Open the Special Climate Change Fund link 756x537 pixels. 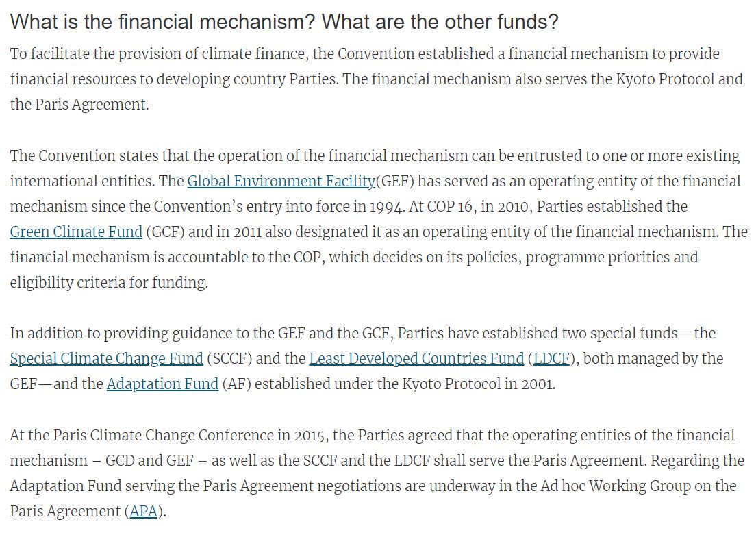pos(107,359)
